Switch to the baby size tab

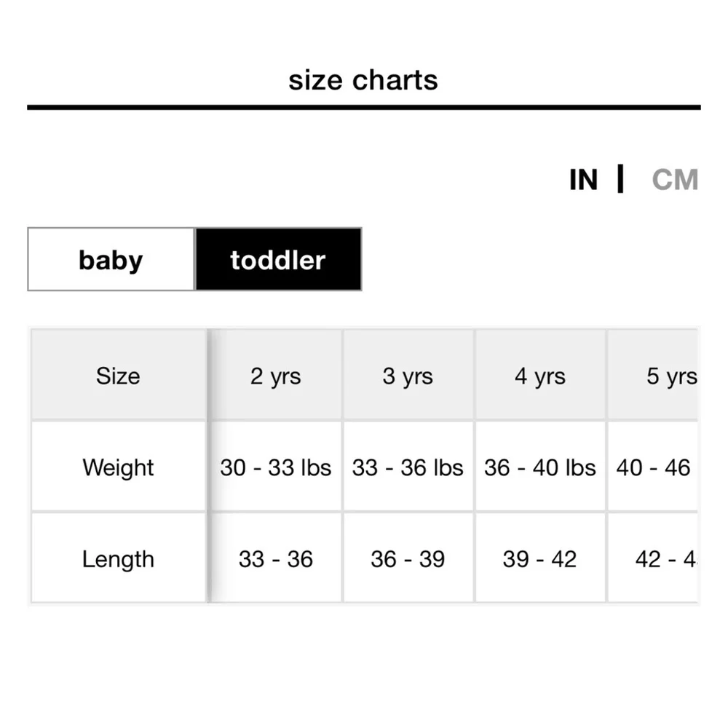click(111, 259)
